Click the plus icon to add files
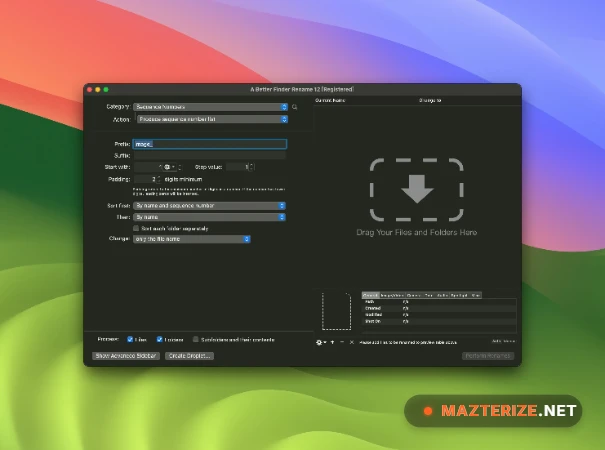This screenshot has height=450, width=605. [x=333, y=342]
